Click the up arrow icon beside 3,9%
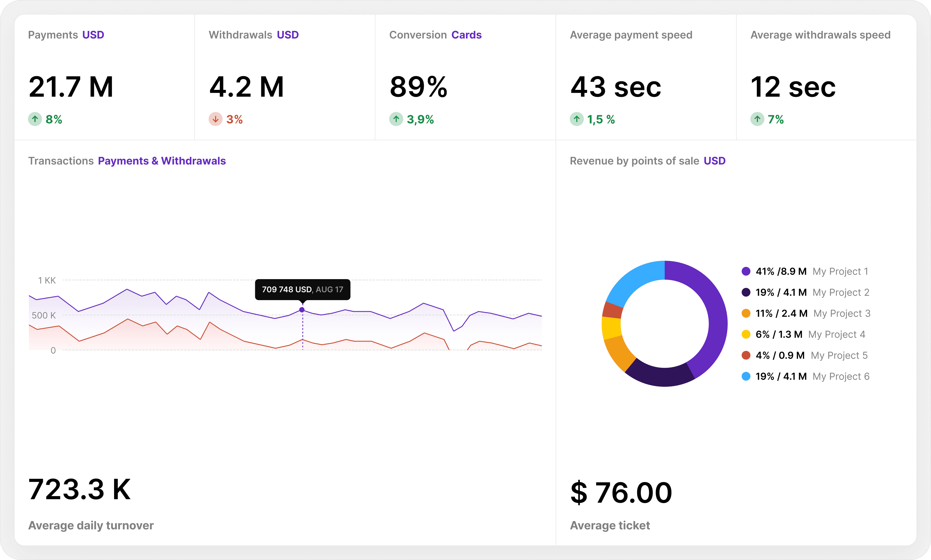The height and width of the screenshot is (560, 931). point(396,119)
